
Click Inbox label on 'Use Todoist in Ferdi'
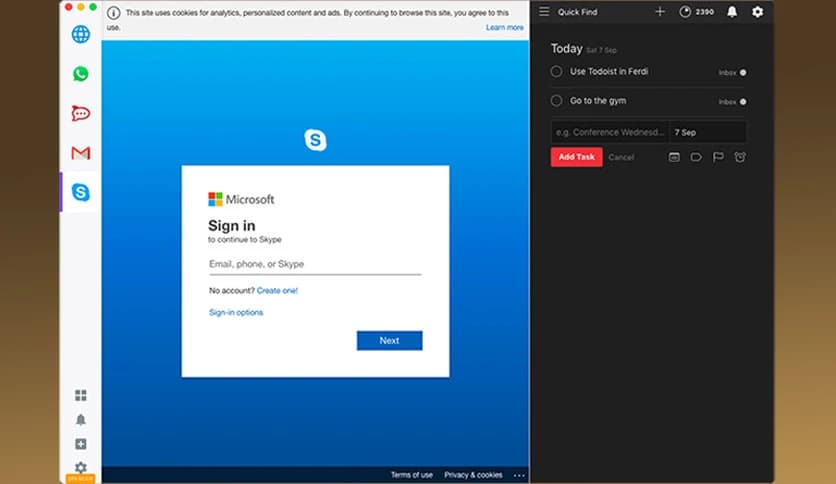tap(727, 72)
